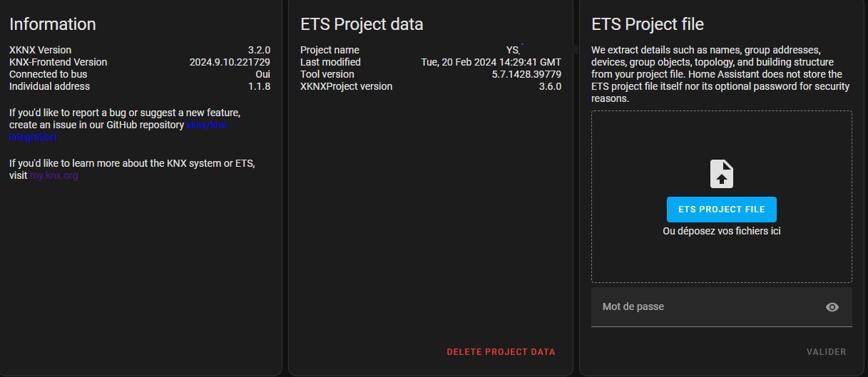Select the Tool version number
Viewport: 868px width, 377px height.
coord(526,74)
